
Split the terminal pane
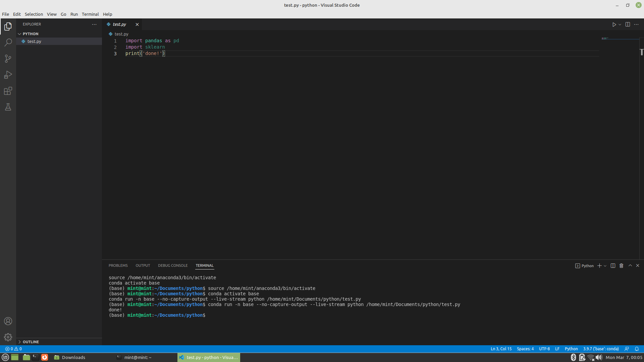[613, 265]
